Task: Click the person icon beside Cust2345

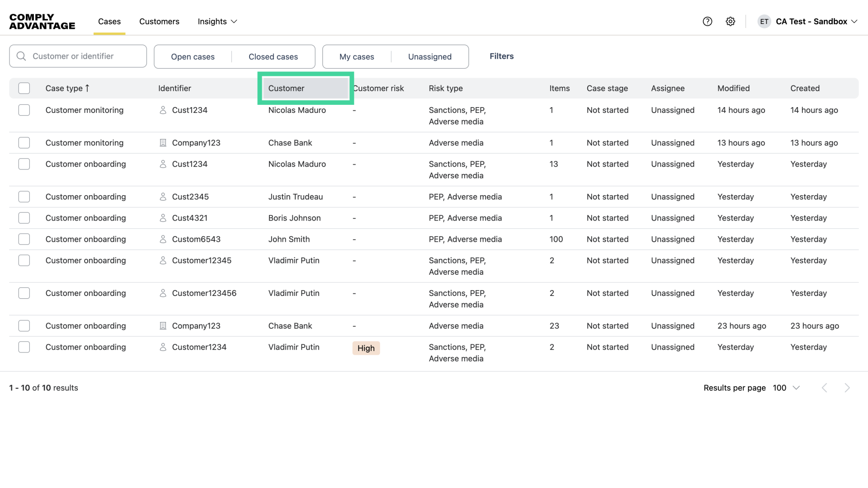Action: pos(163,197)
